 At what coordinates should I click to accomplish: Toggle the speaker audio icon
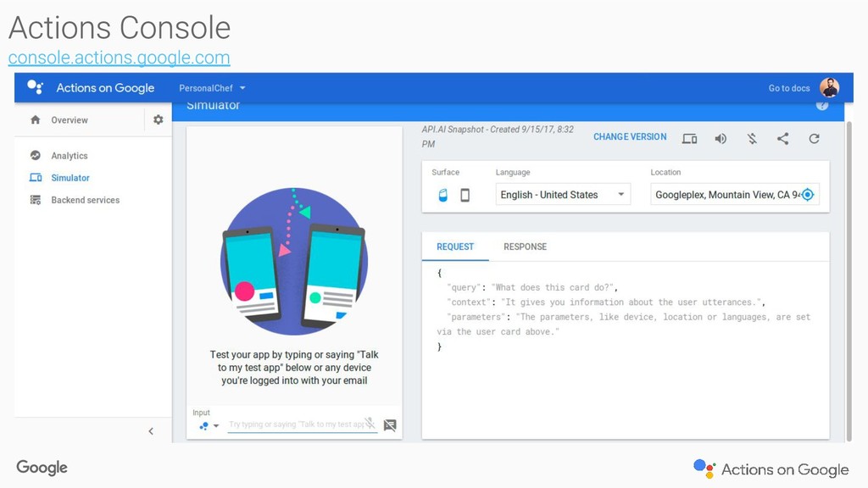tap(721, 138)
